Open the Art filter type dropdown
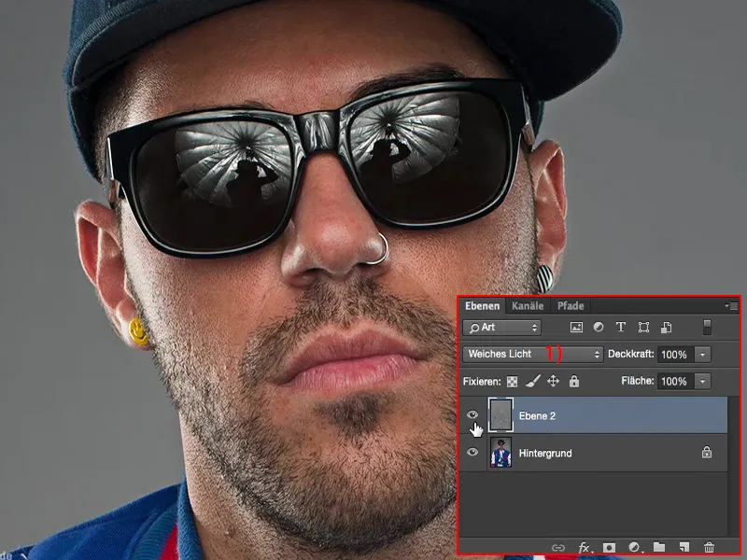Screen dimensions: 747x560 click(x=501, y=328)
